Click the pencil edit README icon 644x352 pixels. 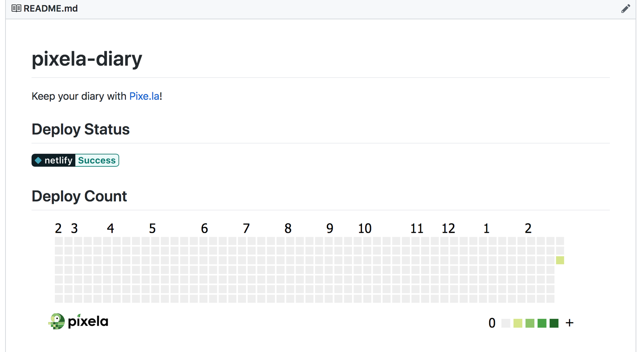(625, 9)
